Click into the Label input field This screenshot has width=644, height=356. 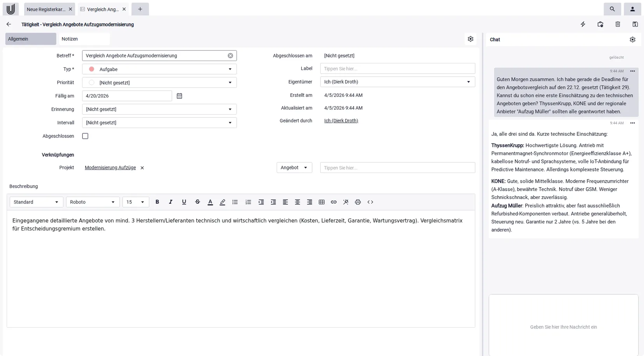point(397,68)
